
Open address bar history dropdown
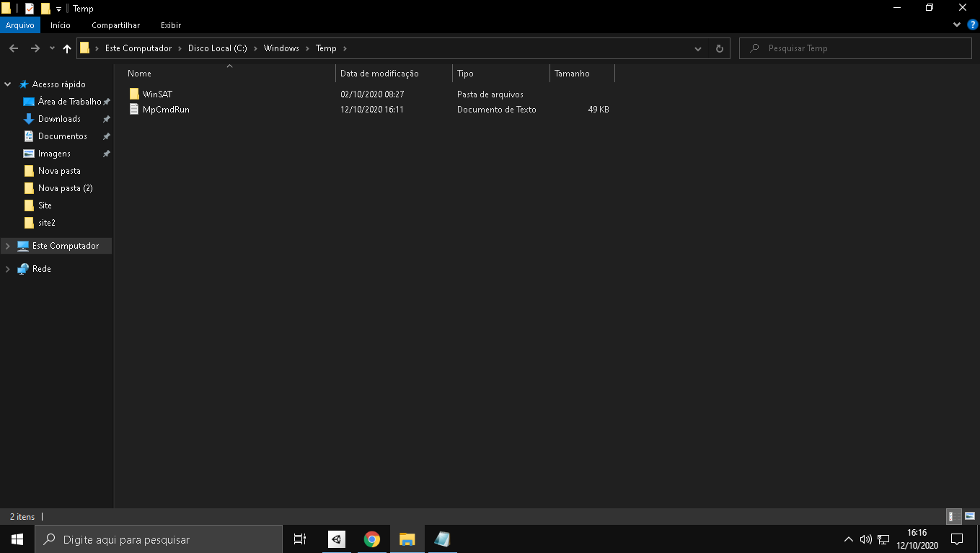point(697,48)
